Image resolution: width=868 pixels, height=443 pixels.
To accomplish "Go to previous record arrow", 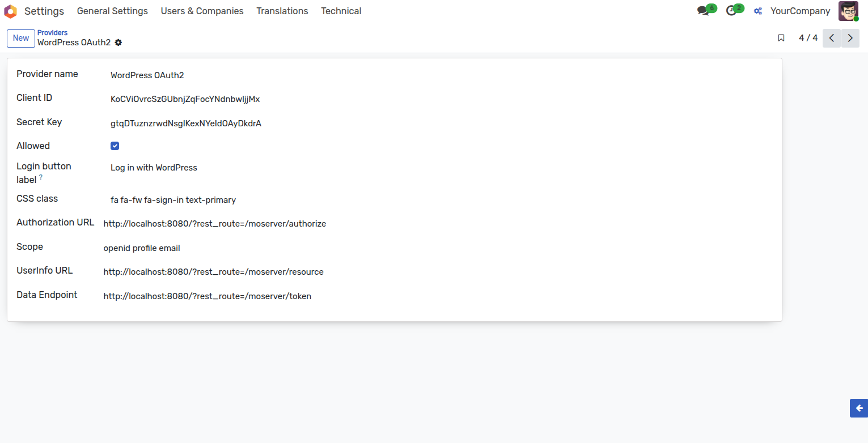I will (x=832, y=38).
